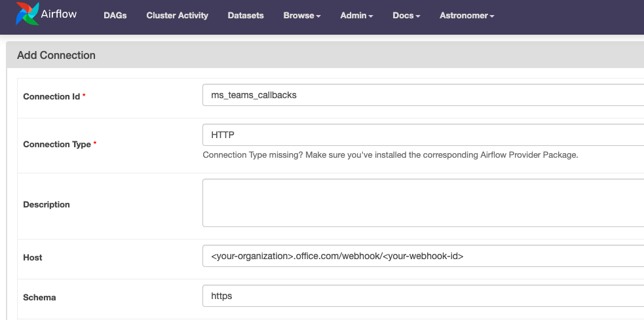
Task: Click the Connection Id text field
Action: pos(423,95)
